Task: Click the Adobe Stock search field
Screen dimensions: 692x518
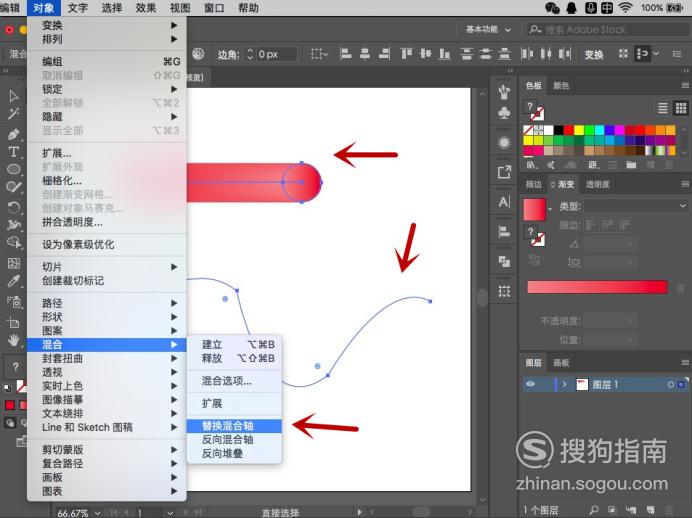Action: tap(609, 29)
